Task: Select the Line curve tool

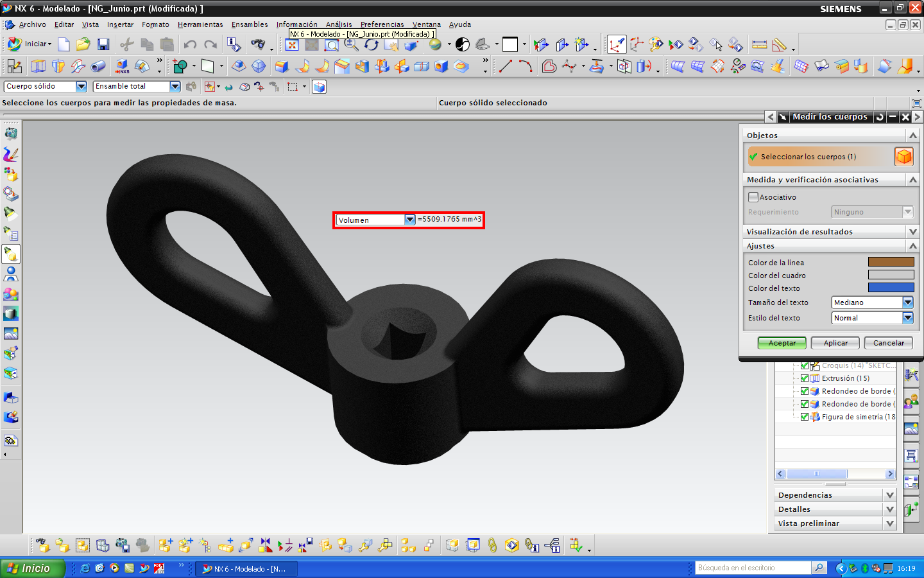Action: point(506,66)
